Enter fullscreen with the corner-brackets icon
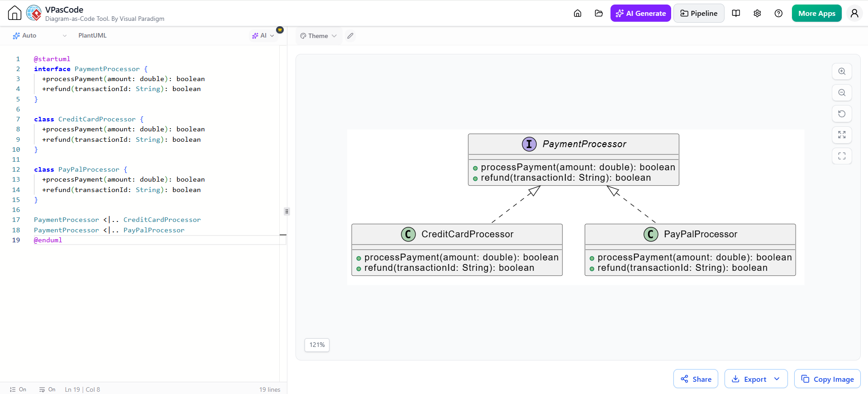This screenshot has width=868, height=394. point(842,156)
